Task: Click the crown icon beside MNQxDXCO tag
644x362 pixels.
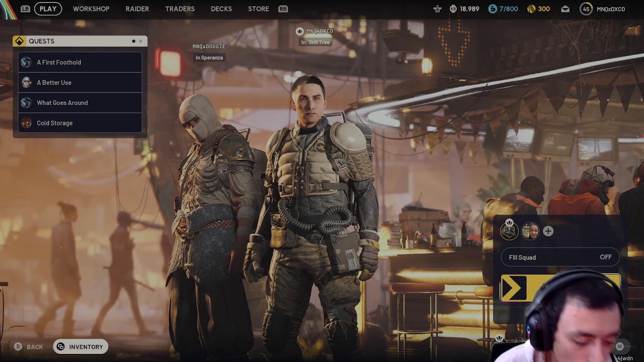Action: tap(300, 31)
